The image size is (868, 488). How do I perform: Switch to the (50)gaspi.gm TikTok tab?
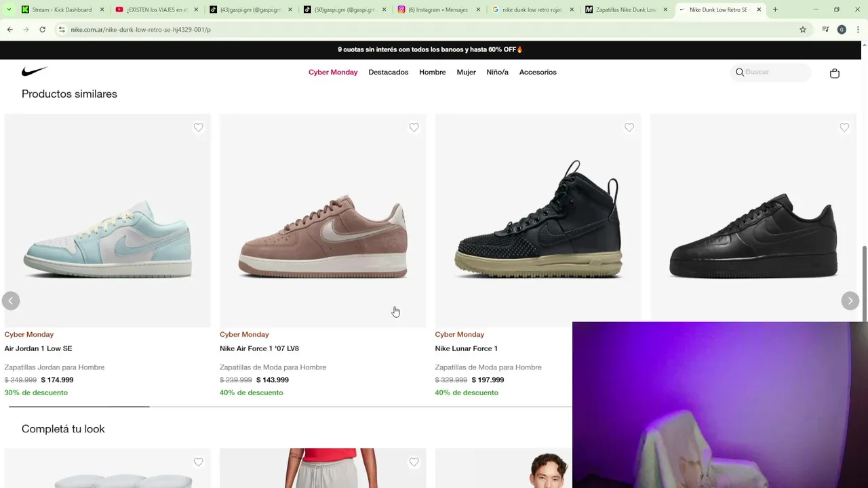point(344,9)
